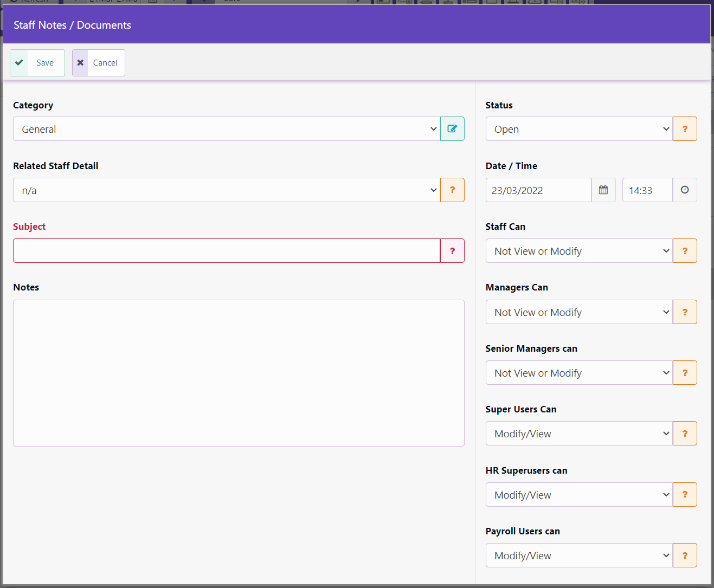Show help for the Status field
714x588 pixels.
[685, 129]
